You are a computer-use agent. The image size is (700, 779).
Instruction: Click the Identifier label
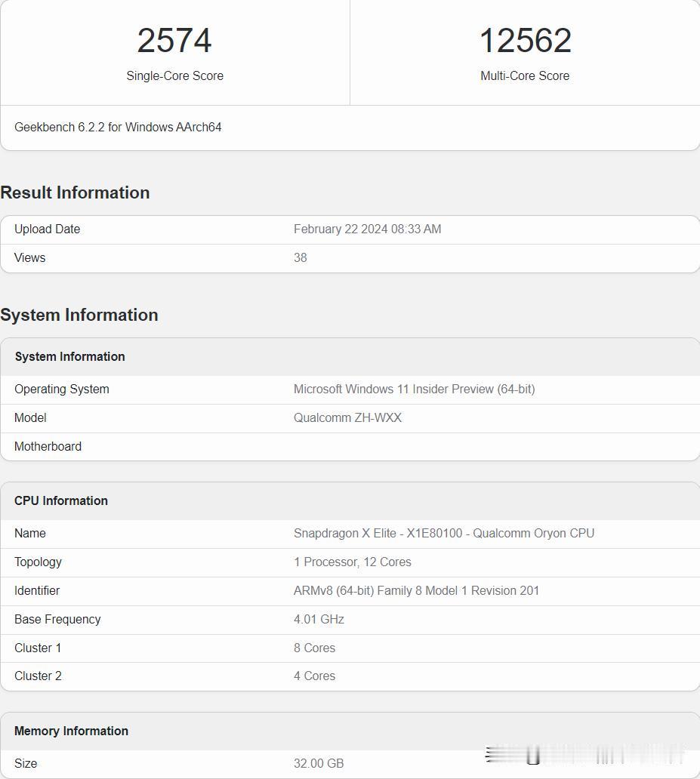37,590
